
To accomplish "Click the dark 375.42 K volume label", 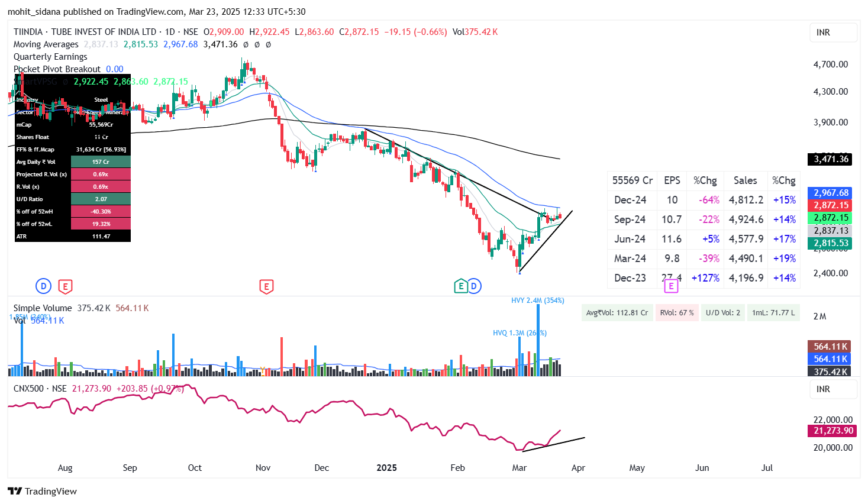I will tap(830, 371).
